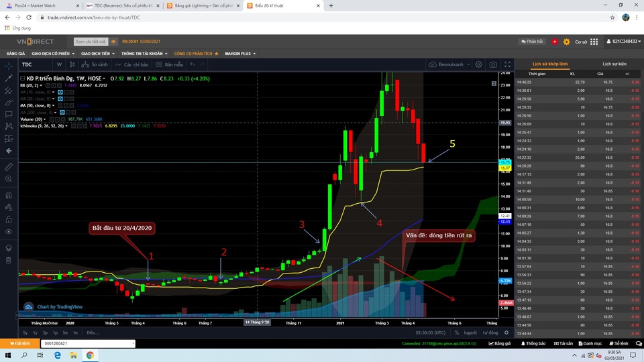Image resolution: width=644 pixels, height=362 pixels.
Task: Open the Beonuixanh saved layout dropdown
Action: [x=449, y=64]
